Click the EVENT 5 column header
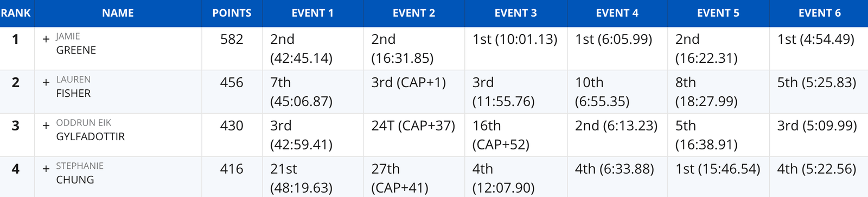This screenshot has width=868, height=197. click(718, 13)
